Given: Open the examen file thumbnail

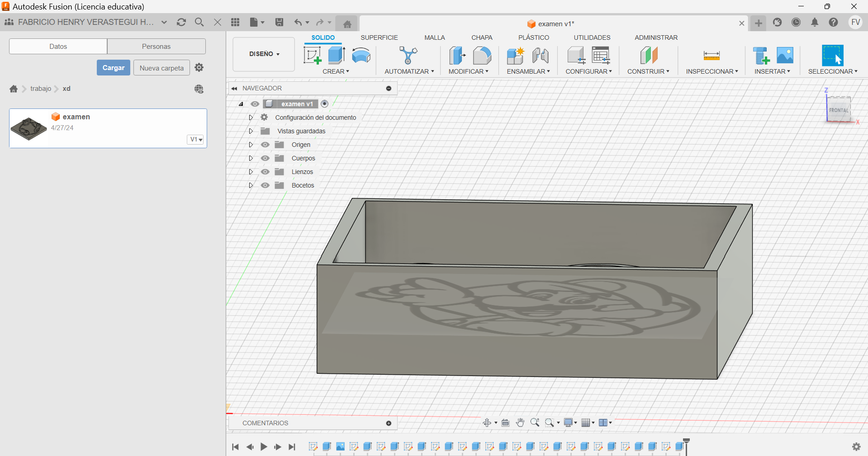Looking at the screenshot, I should 28,128.
